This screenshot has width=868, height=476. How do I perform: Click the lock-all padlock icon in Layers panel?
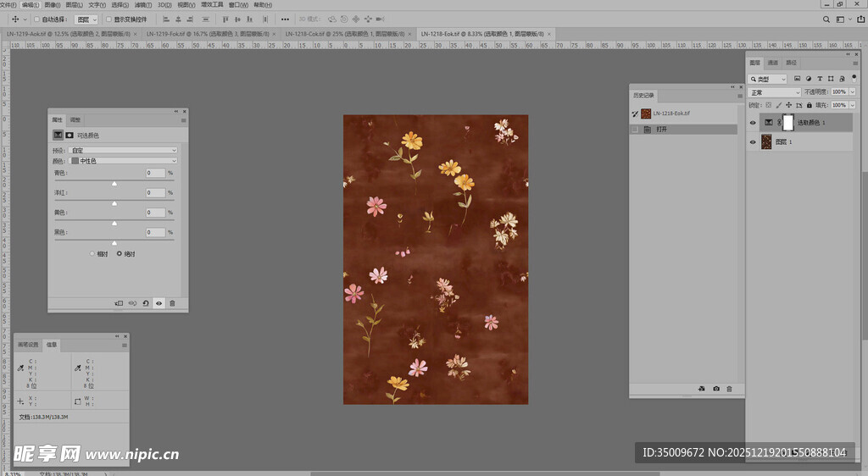[x=810, y=105]
